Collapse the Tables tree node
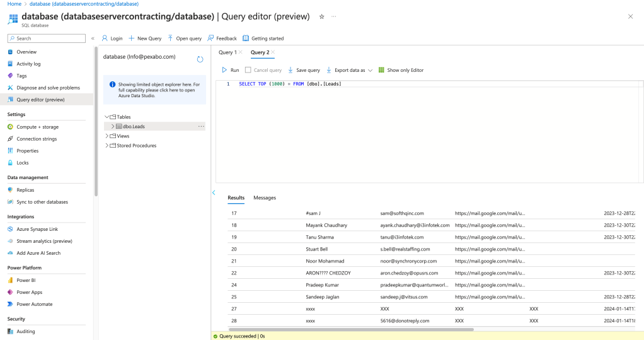644x340 pixels. click(106, 117)
